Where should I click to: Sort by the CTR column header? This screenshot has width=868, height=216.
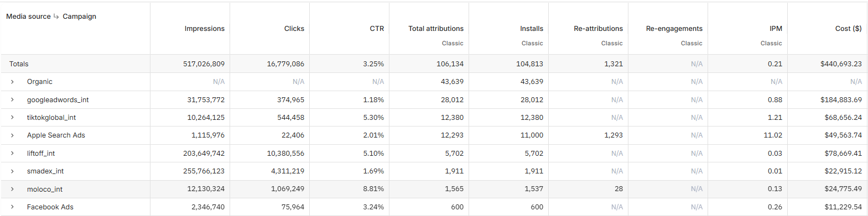point(377,29)
